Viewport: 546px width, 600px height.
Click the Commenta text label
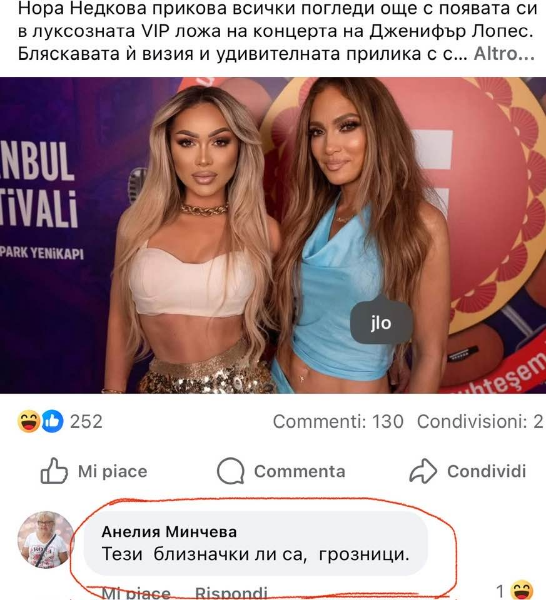tap(300, 471)
